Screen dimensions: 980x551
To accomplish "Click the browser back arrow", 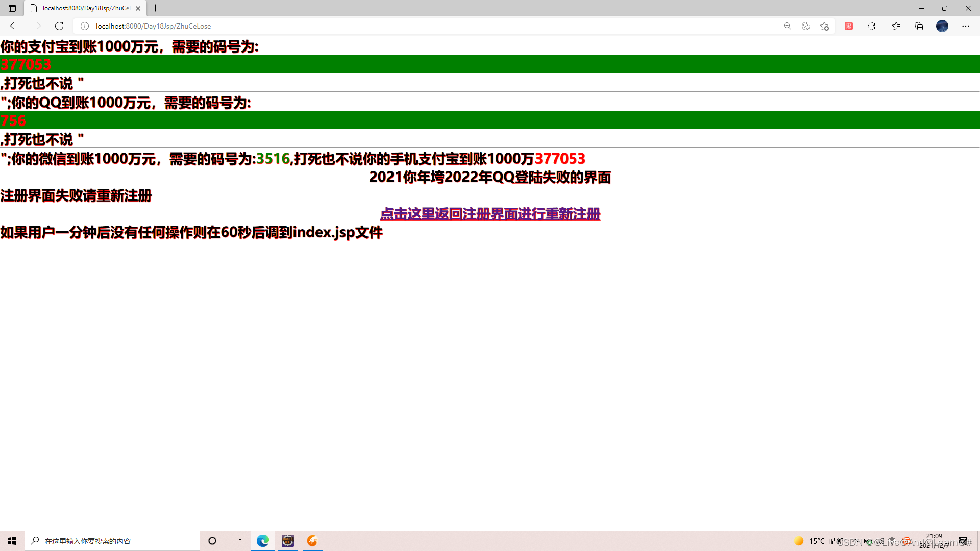I will point(14,26).
